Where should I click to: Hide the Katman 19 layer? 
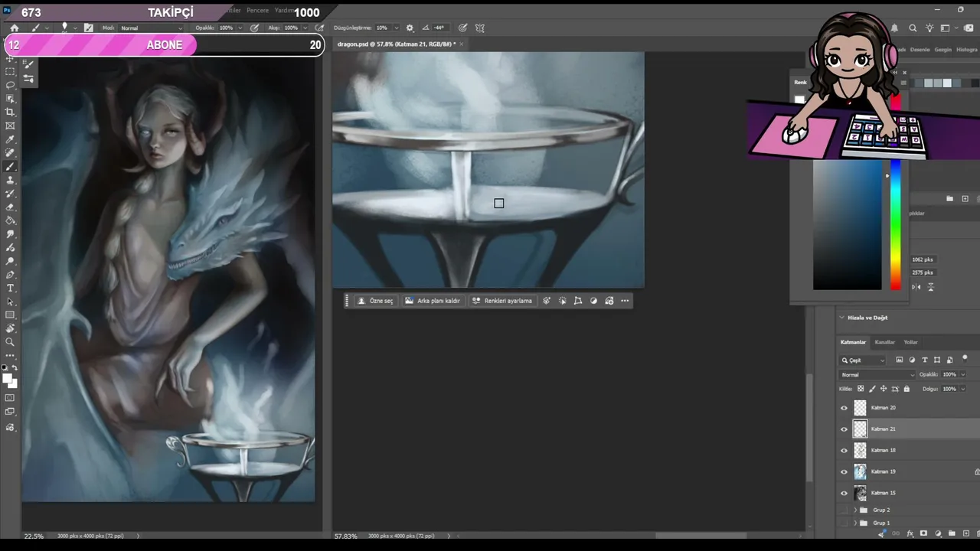click(844, 471)
